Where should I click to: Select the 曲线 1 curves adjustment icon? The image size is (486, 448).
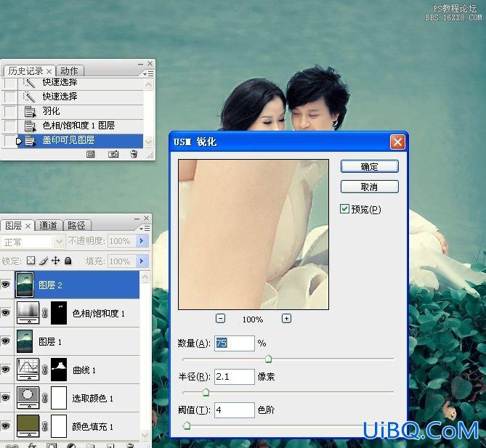tap(28, 370)
